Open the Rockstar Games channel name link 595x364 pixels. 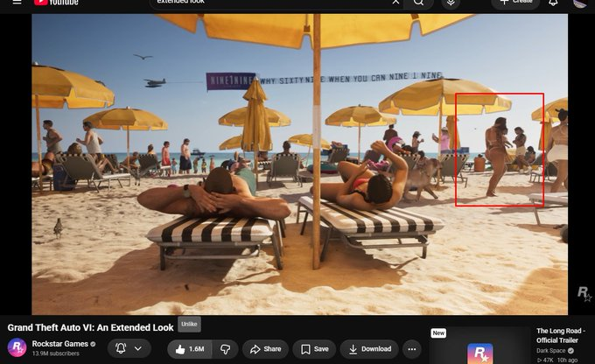[x=60, y=344]
